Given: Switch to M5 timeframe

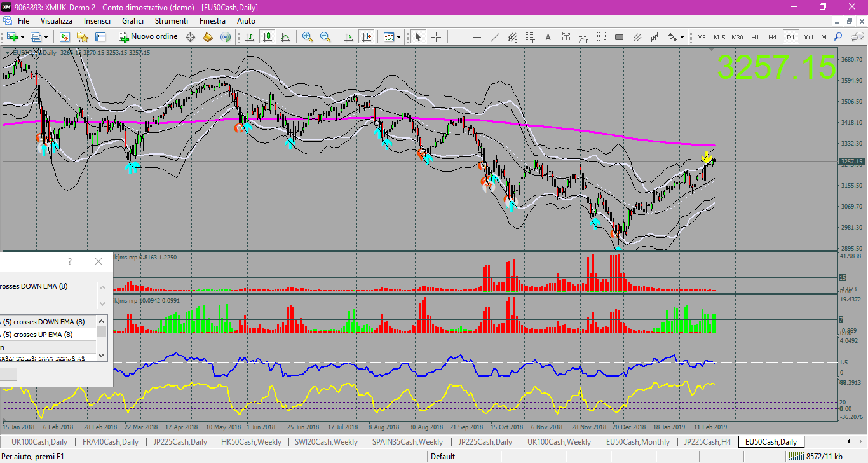Looking at the screenshot, I should pyautogui.click(x=702, y=37).
